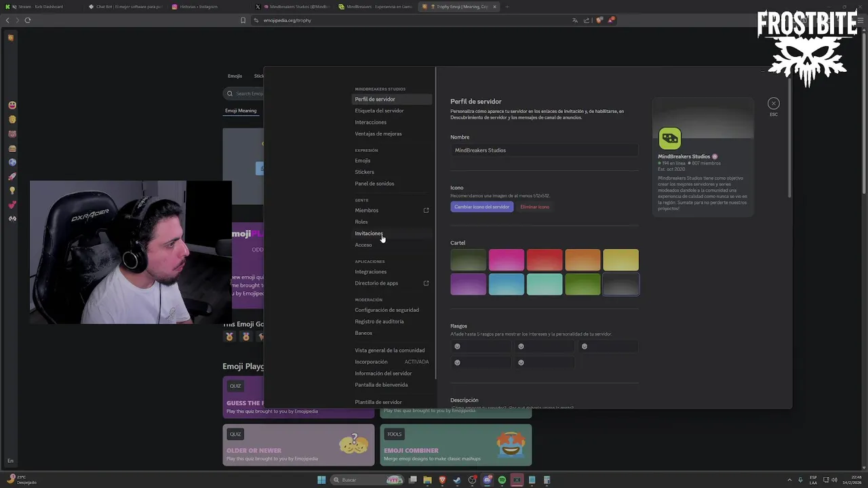Pick emoji for the third Rasgos slot

coord(585,346)
